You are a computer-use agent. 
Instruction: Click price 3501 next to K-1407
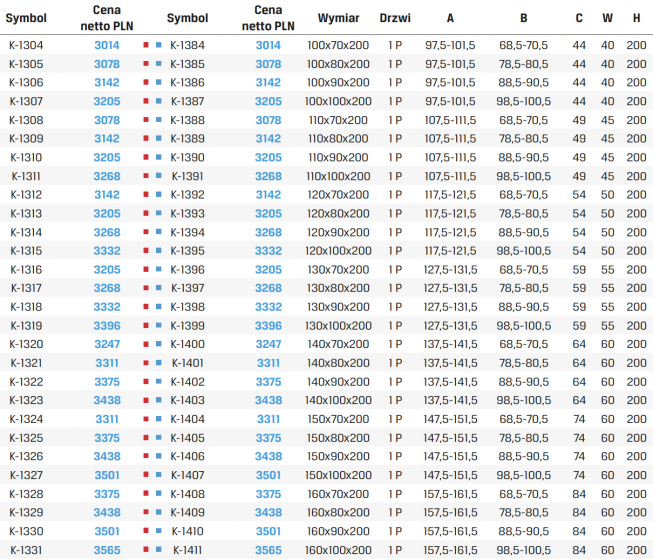268,475
